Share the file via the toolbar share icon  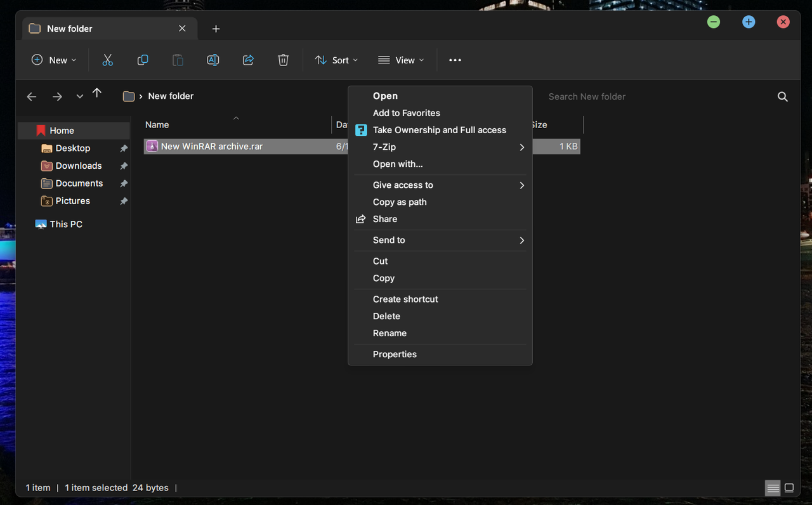pos(248,60)
